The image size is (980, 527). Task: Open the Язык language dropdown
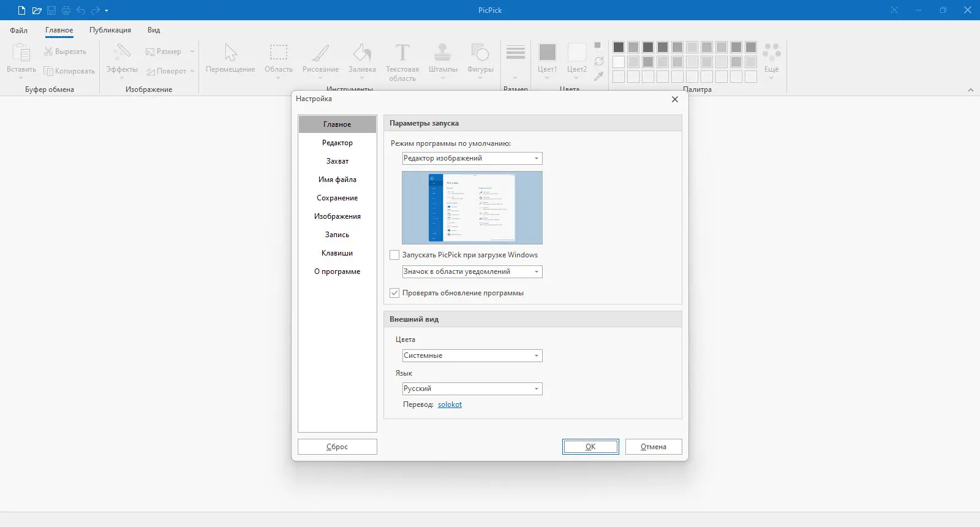tap(472, 389)
